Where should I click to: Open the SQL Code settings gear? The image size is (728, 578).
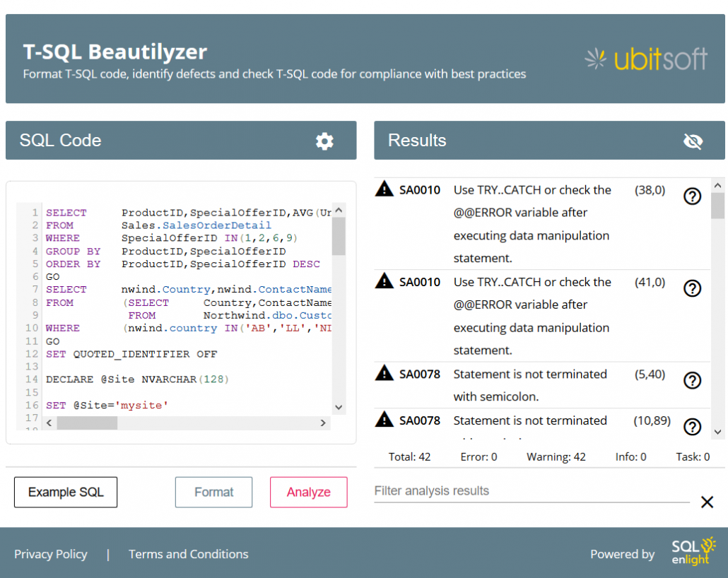coord(324,141)
